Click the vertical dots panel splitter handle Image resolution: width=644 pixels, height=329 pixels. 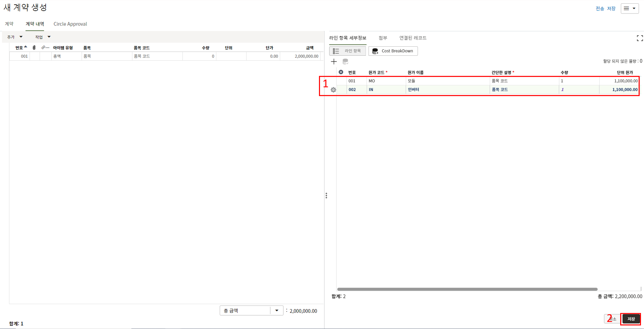tap(326, 195)
